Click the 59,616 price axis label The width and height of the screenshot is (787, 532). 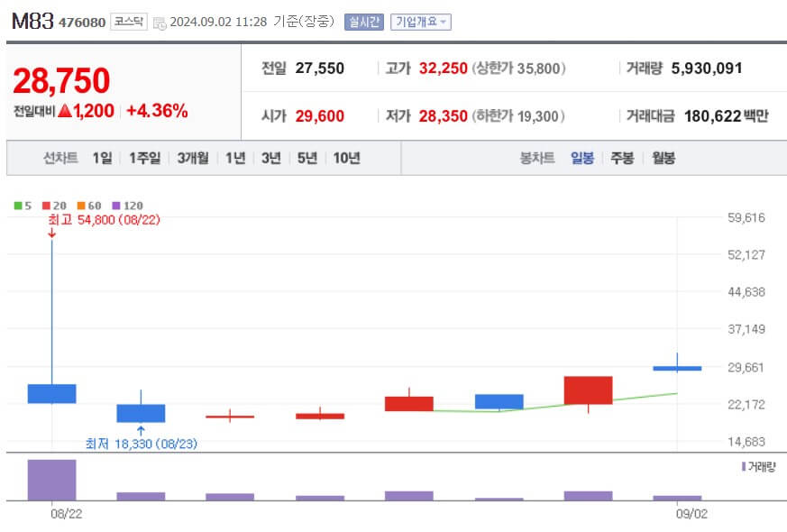click(x=746, y=218)
